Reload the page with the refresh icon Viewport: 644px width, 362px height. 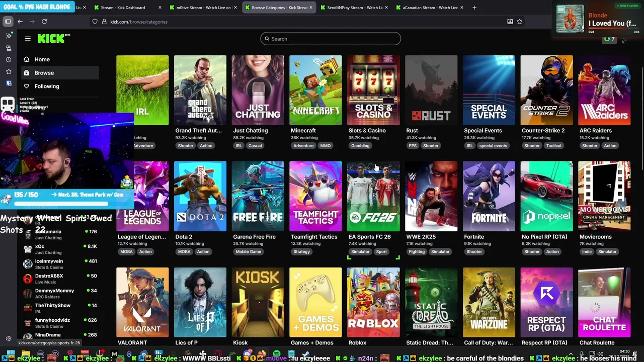click(x=44, y=22)
